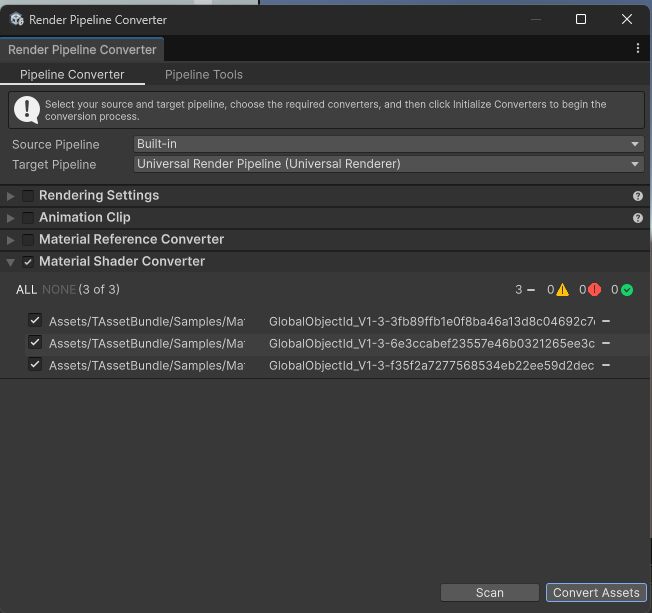This screenshot has width=652, height=613.
Task: Uncheck the Material Shader Converter checkbox
Action: click(28, 262)
